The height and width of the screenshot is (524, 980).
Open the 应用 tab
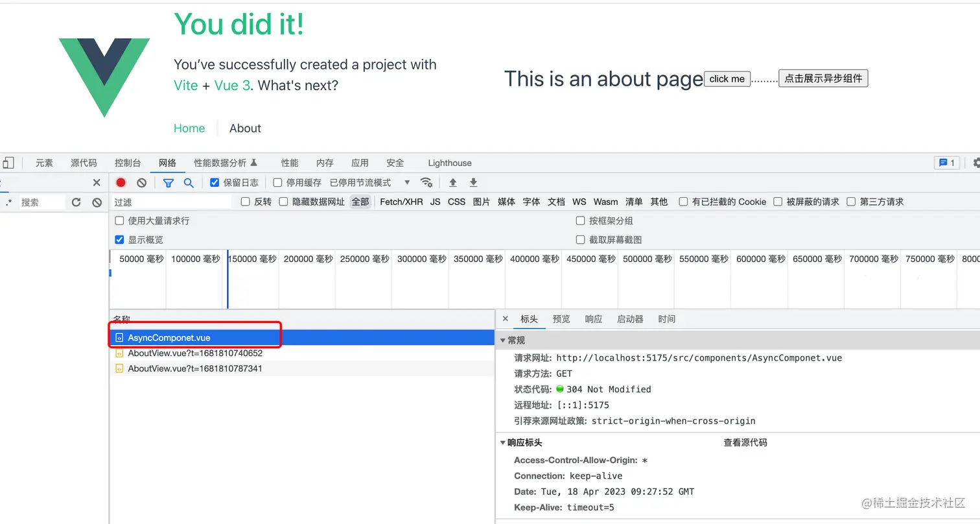360,163
